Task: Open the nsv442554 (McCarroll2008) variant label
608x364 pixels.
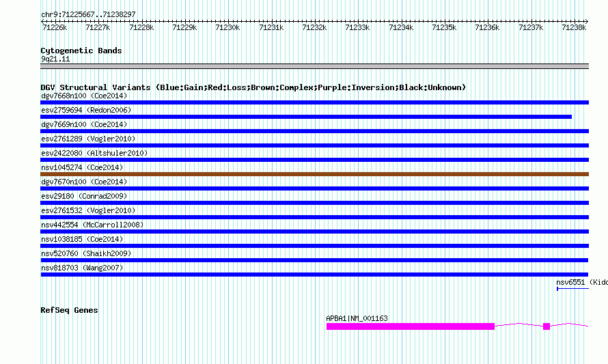Action: click(92, 225)
